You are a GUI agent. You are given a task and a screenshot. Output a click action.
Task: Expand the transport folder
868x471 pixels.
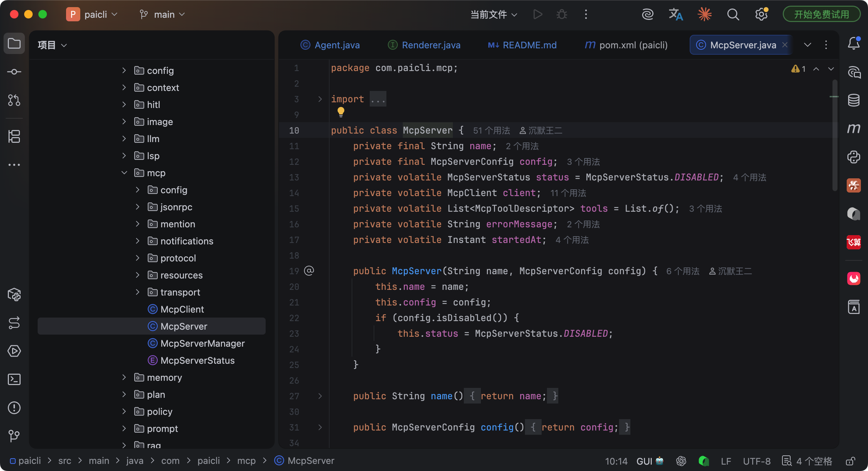(138, 292)
